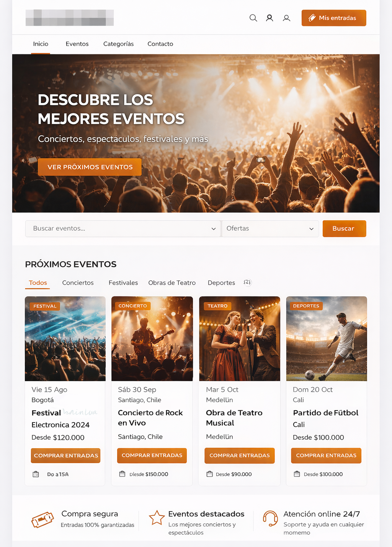Screen dimensions: 392x547
Task: Expand the Buscar eventos dropdown arrow
Action: pos(214,229)
